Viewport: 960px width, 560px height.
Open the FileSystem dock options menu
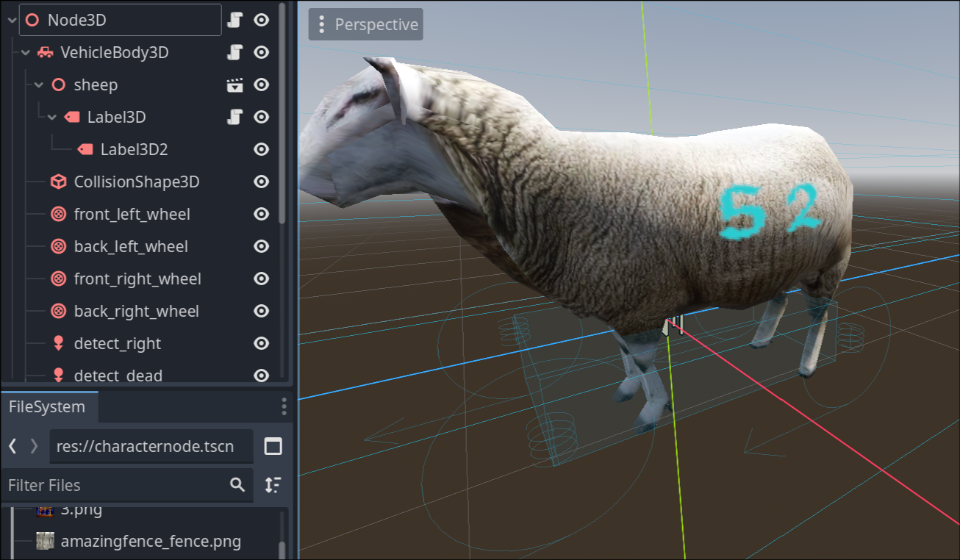coord(284,406)
